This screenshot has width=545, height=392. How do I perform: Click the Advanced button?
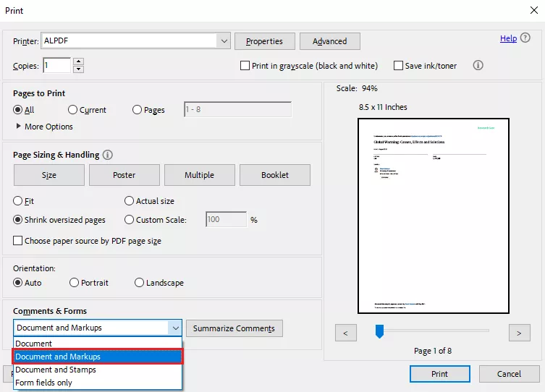tap(329, 41)
